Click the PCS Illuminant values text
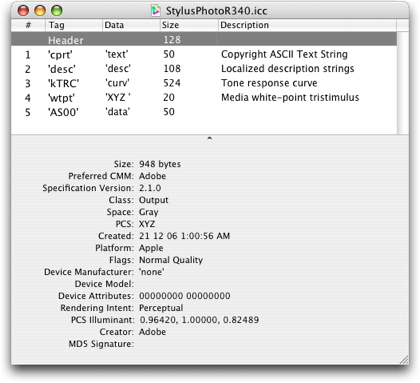 click(x=199, y=320)
